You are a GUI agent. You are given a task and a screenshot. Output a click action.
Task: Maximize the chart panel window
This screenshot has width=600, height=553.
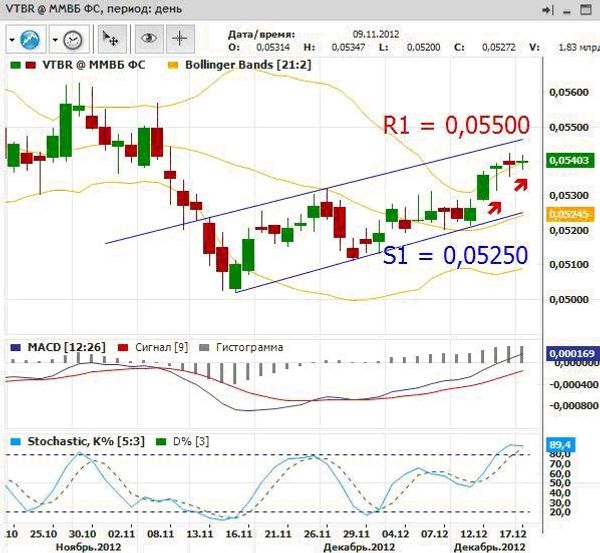pos(586,10)
